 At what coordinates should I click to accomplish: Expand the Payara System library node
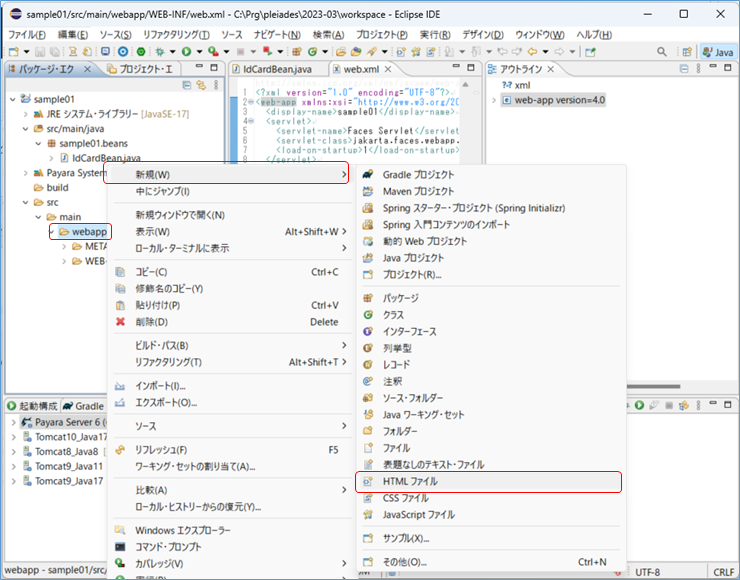click(25, 173)
